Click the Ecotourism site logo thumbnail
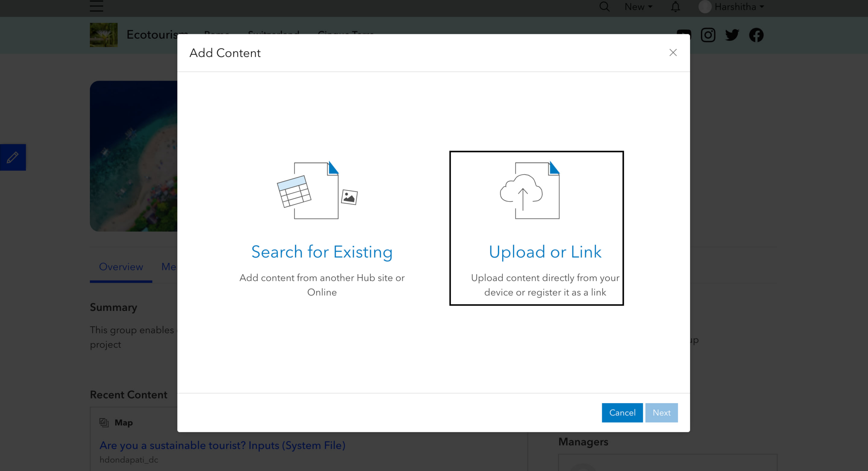This screenshot has height=471, width=868. click(x=103, y=35)
